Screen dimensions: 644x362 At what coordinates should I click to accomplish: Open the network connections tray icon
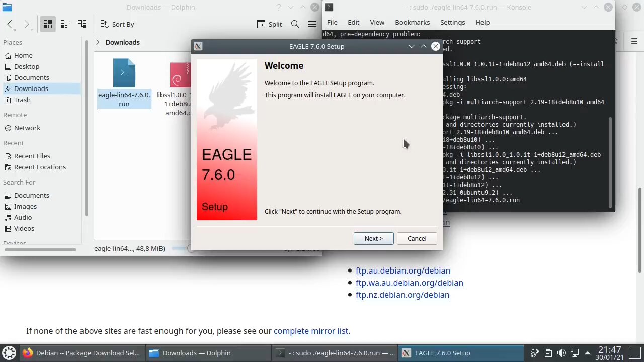click(575, 353)
